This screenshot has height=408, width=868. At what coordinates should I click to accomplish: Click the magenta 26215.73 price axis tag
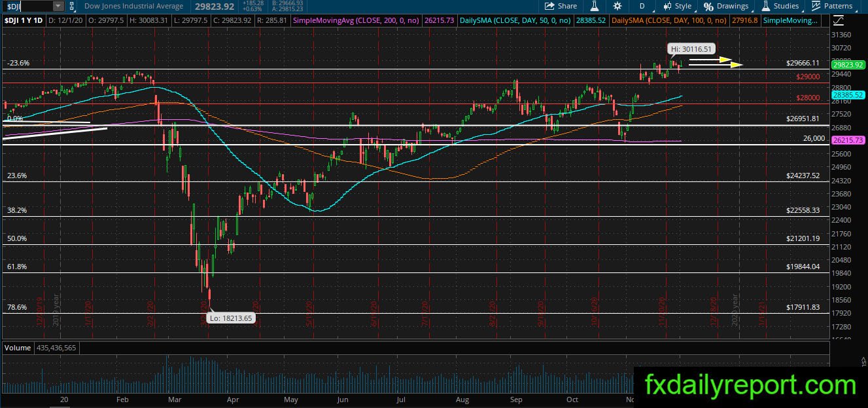click(848, 141)
